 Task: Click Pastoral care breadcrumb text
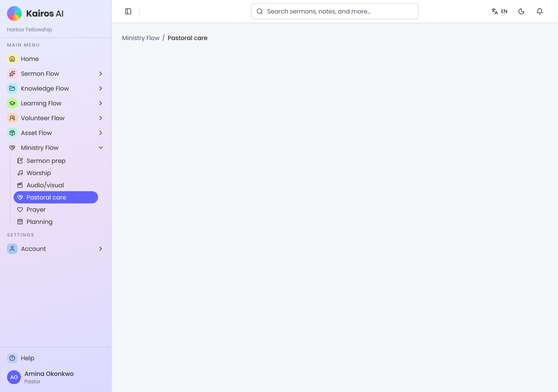[x=187, y=38]
